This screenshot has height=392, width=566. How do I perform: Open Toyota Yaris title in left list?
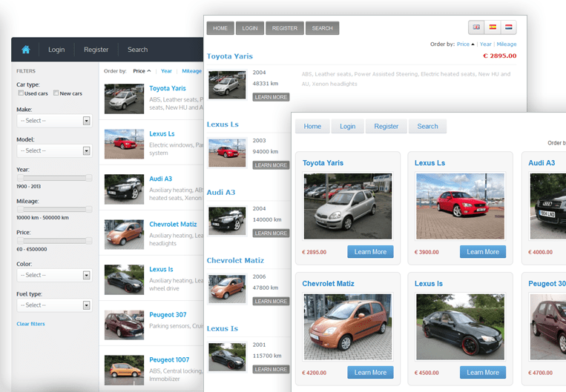(168, 88)
